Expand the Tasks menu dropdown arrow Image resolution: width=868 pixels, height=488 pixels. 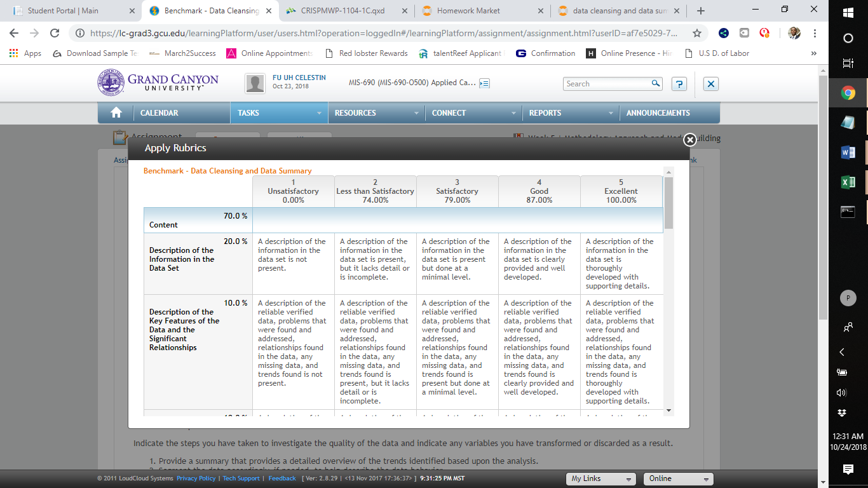[319, 113]
